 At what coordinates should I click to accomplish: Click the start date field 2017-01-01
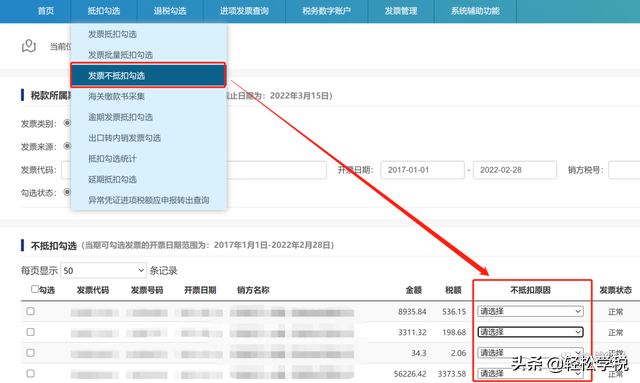[x=422, y=170]
